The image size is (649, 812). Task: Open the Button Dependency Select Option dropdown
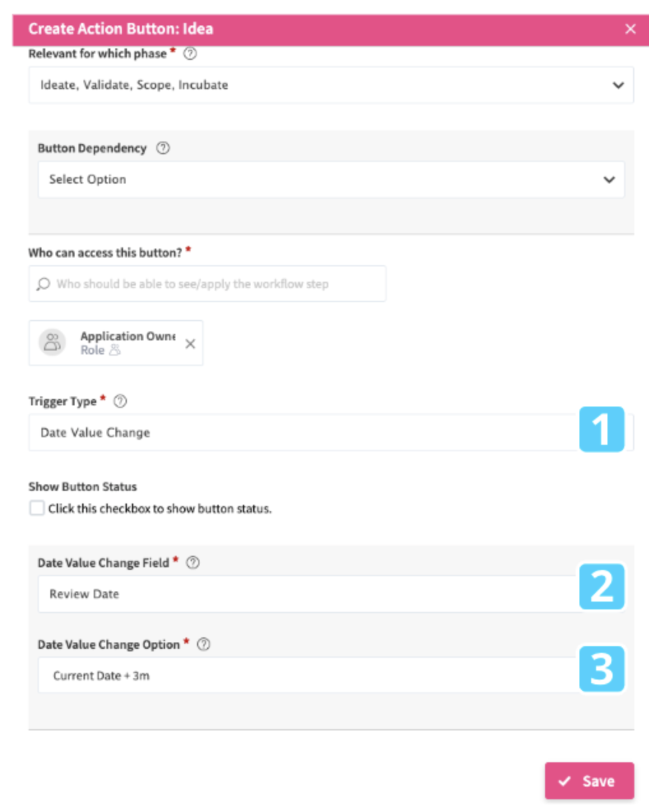click(331, 180)
